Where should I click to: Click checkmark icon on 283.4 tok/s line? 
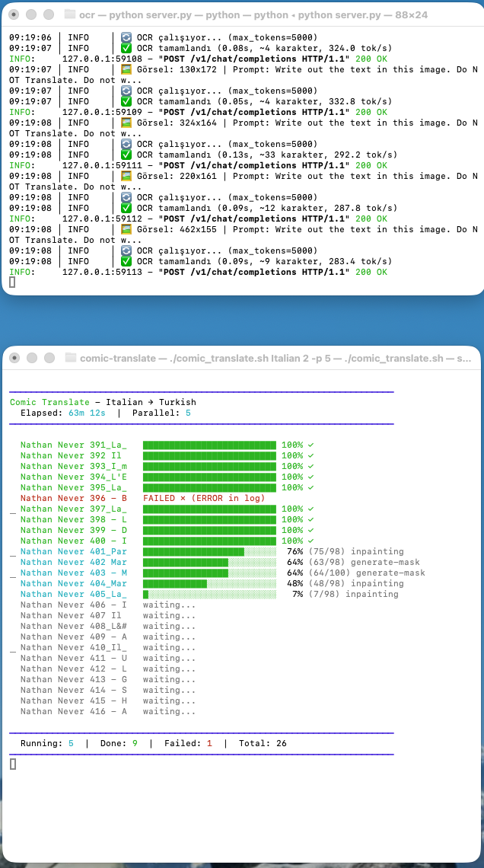tap(126, 260)
